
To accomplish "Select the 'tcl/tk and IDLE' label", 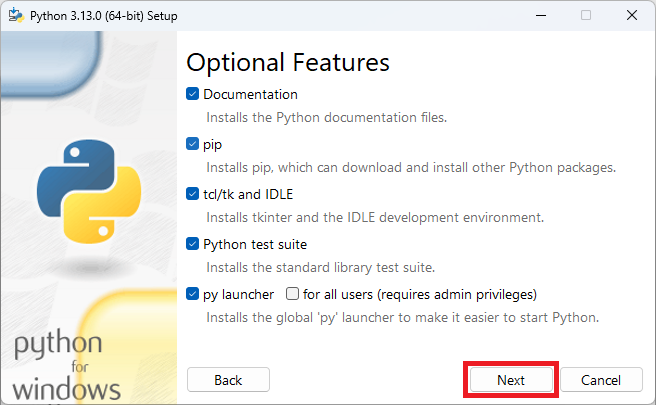I will (x=248, y=194).
